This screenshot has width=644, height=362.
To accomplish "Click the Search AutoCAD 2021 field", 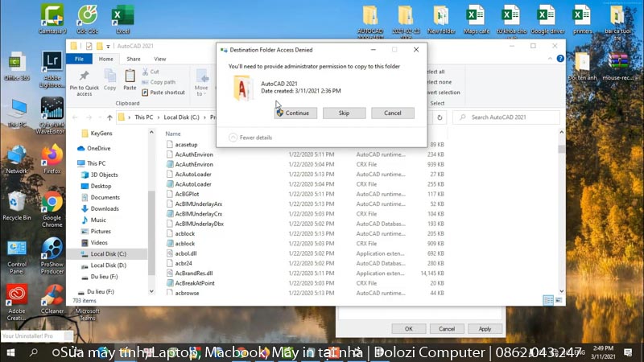I will [507, 117].
